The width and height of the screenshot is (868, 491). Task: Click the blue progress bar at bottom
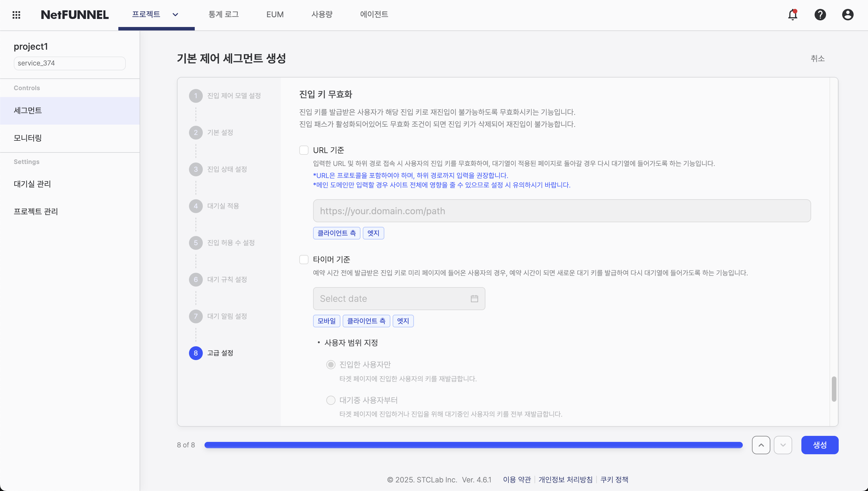(x=472, y=445)
